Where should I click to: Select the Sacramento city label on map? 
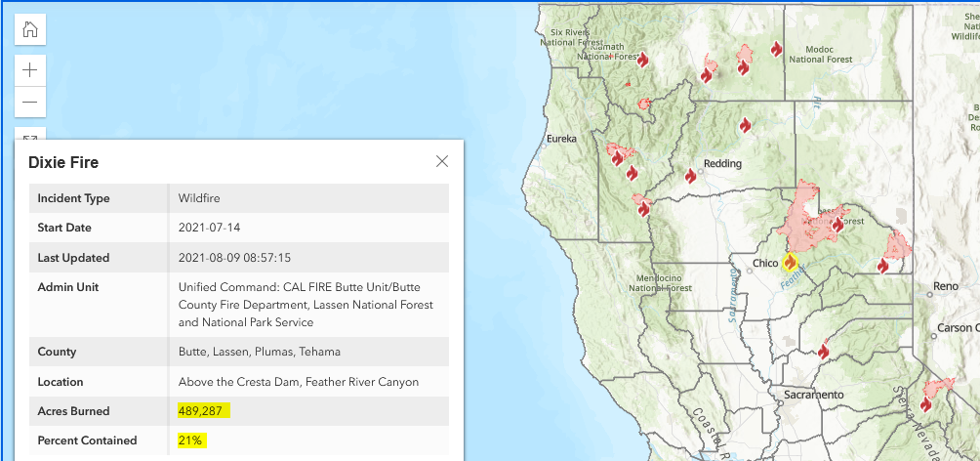tap(815, 395)
